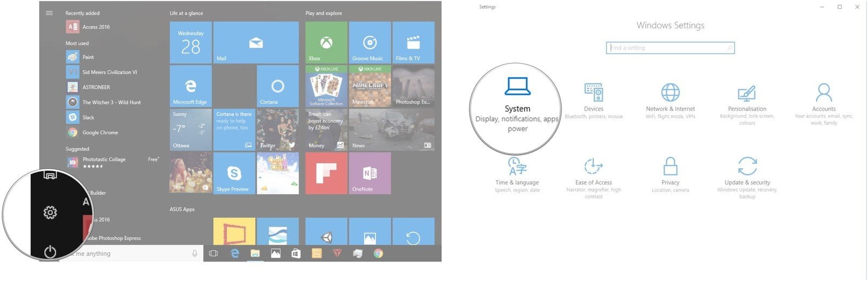Open Edge from the taskbar
Screen dimensions: 868x281
(235, 253)
